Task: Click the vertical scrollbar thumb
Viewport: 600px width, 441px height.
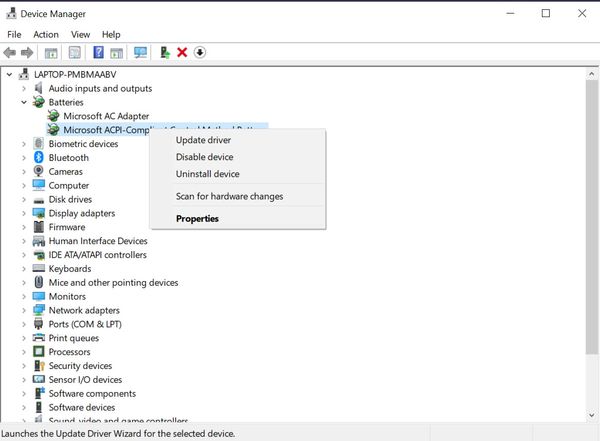Action: pyautogui.click(x=592, y=217)
